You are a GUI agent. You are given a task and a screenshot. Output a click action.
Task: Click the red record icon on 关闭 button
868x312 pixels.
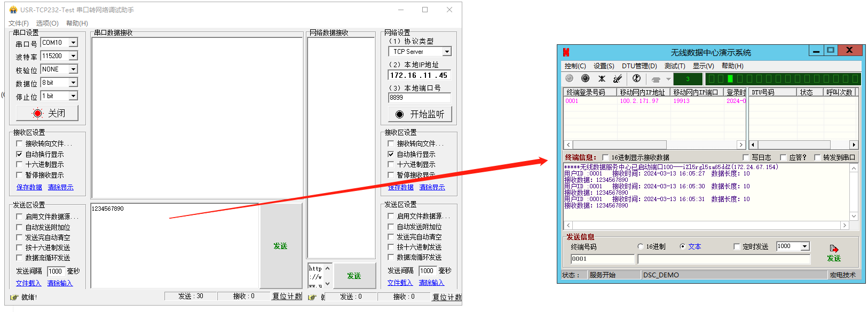[x=37, y=113]
